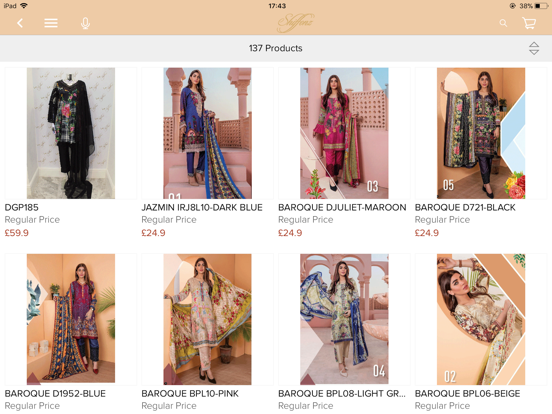
Task: Select the BAROQUE D721-BLACK title
Action: [465, 208]
